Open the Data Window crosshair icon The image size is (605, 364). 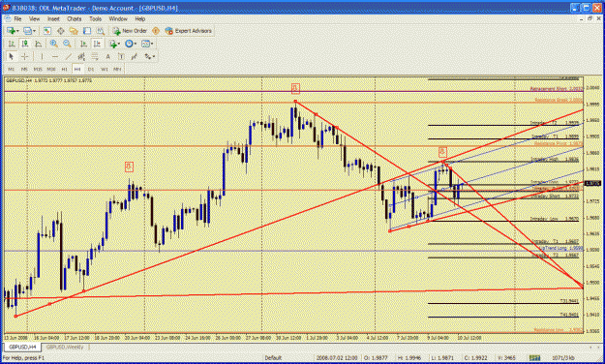[x=61, y=31]
